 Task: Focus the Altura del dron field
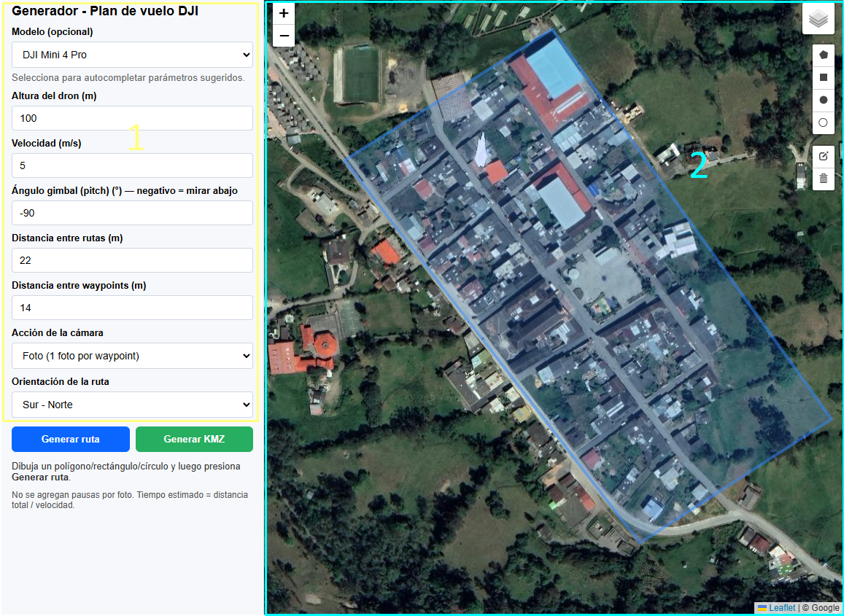click(132, 118)
